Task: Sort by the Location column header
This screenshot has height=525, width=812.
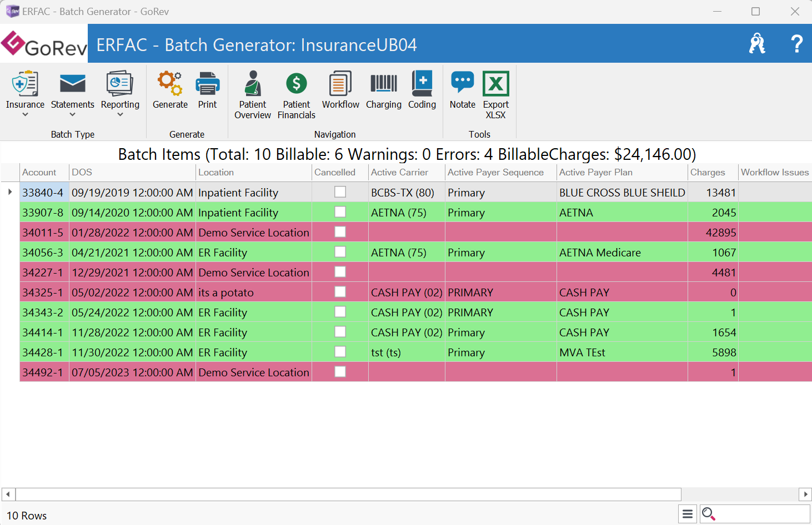Action: pos(254,173)
